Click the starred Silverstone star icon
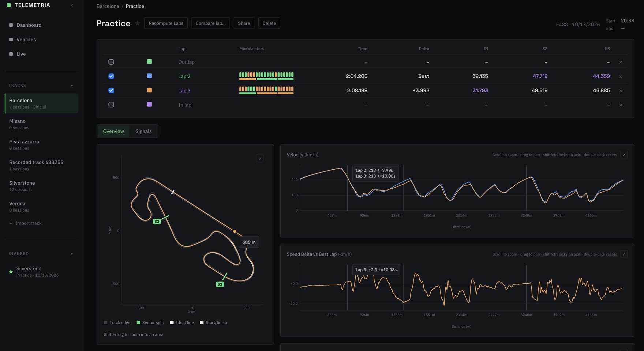 coord(11,272)
